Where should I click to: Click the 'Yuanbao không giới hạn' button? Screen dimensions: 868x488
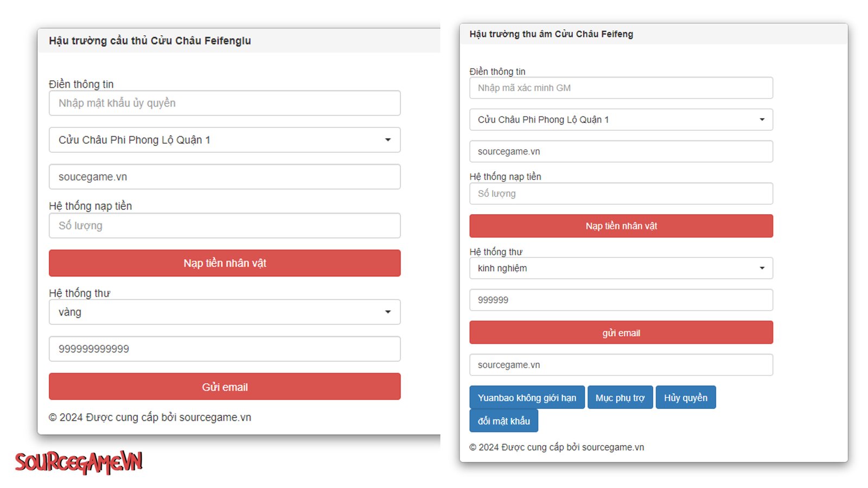coord(527,397)
